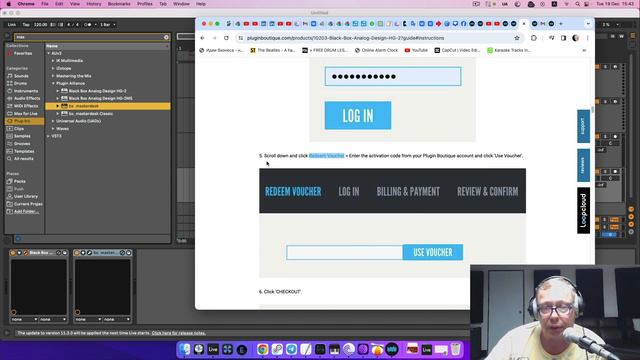Toggle Ableton Link button
Screen dimensions: 640x360
11,24
